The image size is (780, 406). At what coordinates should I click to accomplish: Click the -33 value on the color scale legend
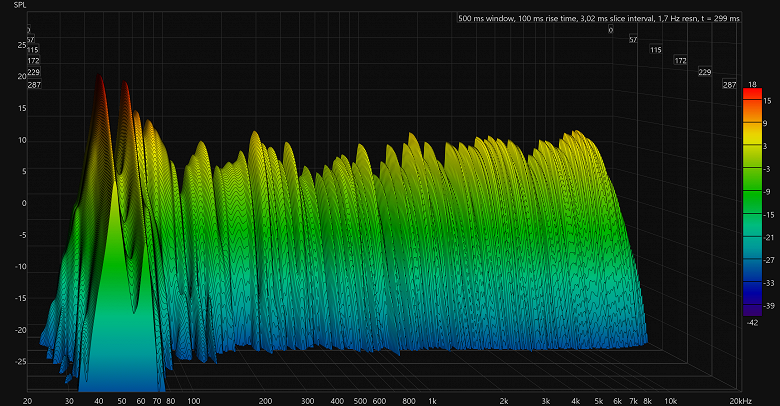coord(769,283)
